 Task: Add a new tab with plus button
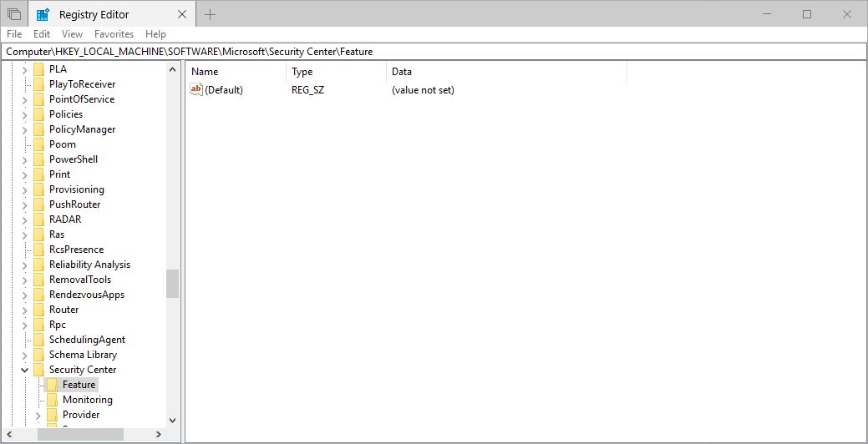[x=211, y=15]
